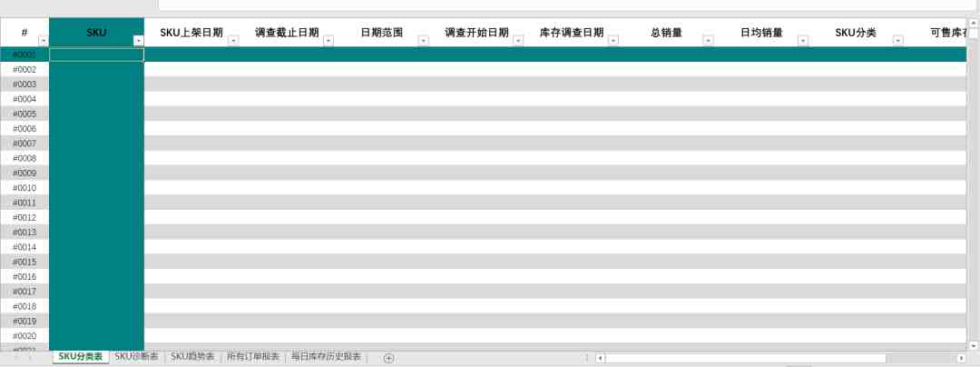Open the 总销量 filter dropdown
Screen dimensions: 980x367
pos(708,41)
